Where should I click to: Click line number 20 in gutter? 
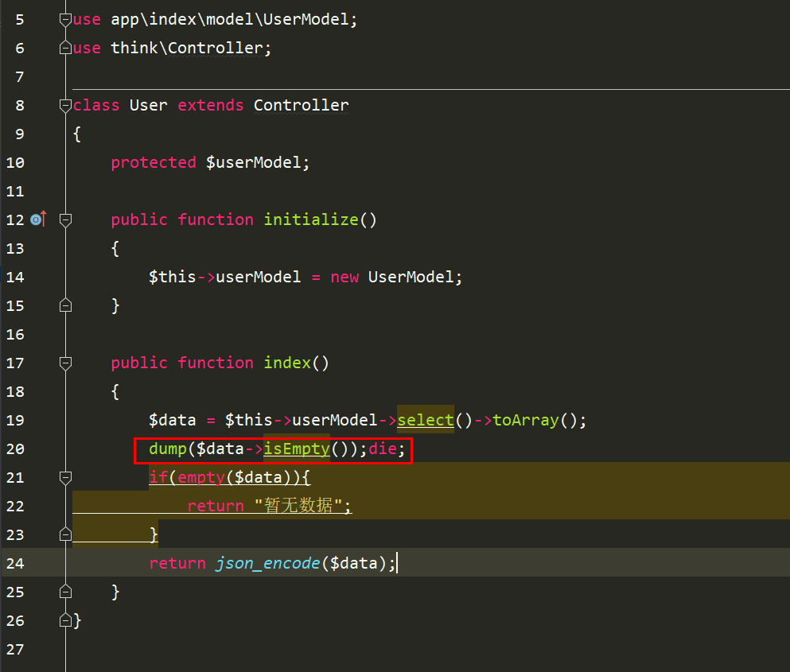pos(15,449)
